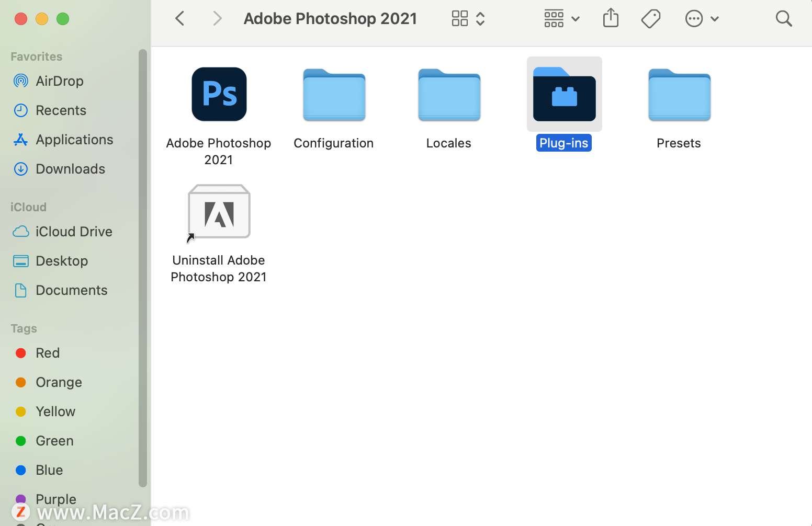Click the Desktop label in sidebar
The height and width of the screenshot is (526, 812).
[62, 261]
